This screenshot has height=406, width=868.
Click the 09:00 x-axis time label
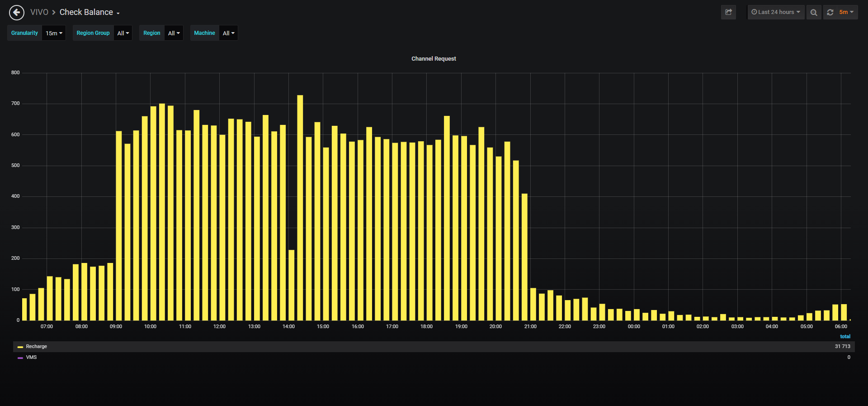click(116, 327)
